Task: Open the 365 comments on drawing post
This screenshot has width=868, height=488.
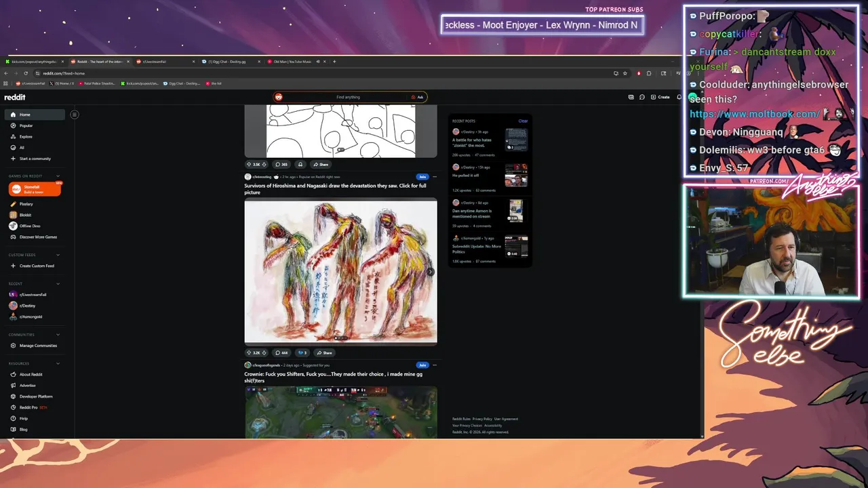Action: click(x=281, y=164)
